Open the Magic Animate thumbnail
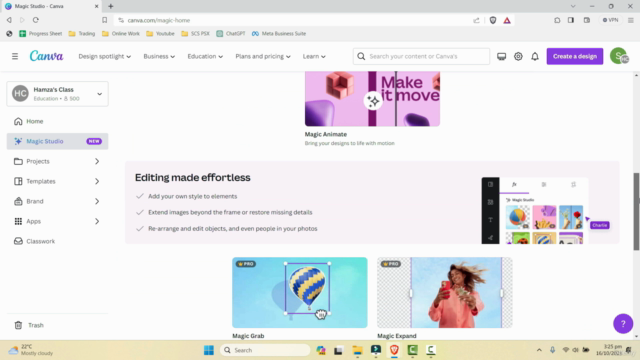This screenshot has width=640, height=360. pos(372,99)
